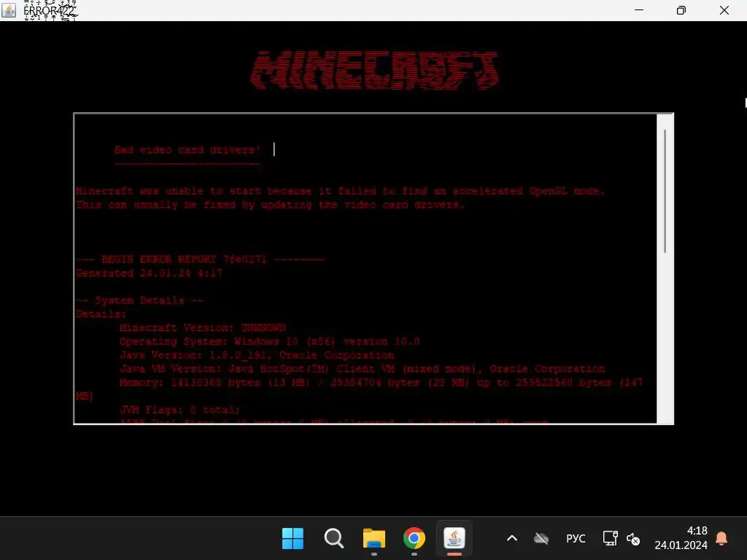
Task: Click the 'Operating System: Windows 10' line
Action: (x=270, y=341)
